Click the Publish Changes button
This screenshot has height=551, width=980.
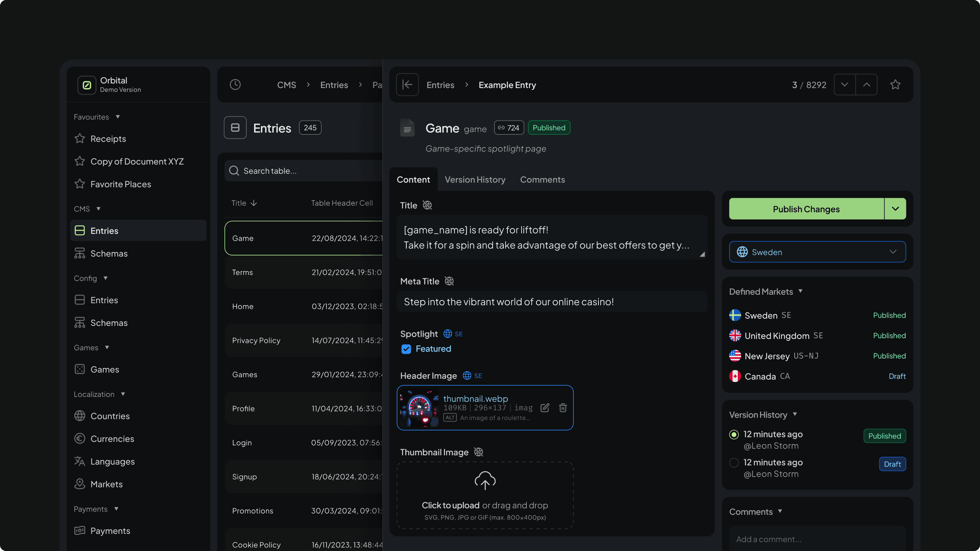coord(806,209)
